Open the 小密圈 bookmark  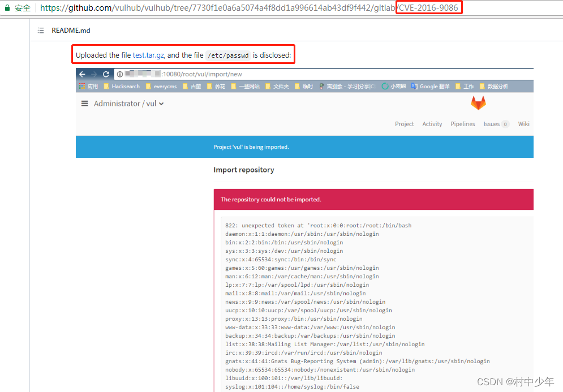click(394, 86)
